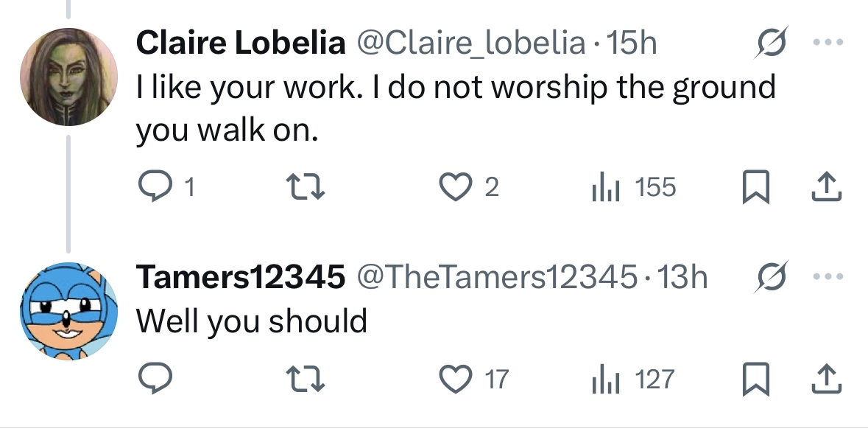Reply to Claire Lobelia's tweet

point(165,187)
